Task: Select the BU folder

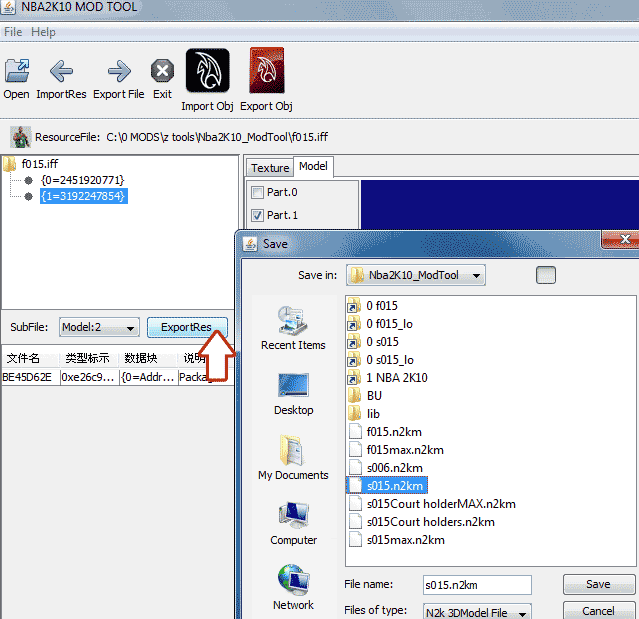Action: coord(365,396)
